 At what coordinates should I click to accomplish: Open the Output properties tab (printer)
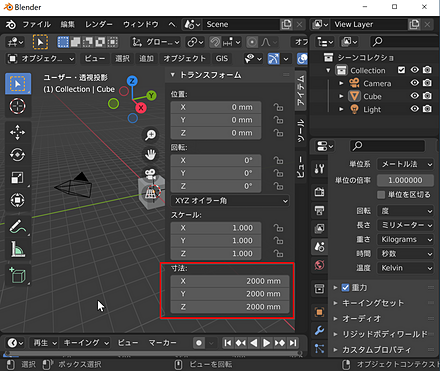point(319,210)
